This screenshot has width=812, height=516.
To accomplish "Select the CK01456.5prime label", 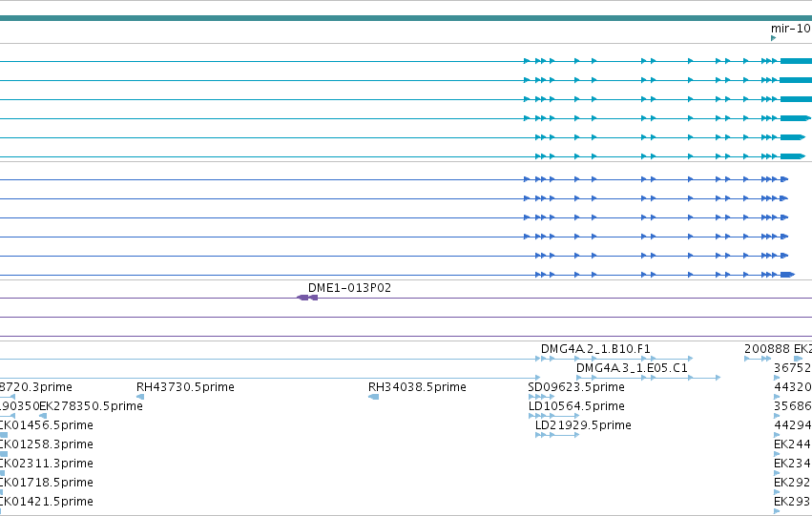I will click(x=47, y=424).
